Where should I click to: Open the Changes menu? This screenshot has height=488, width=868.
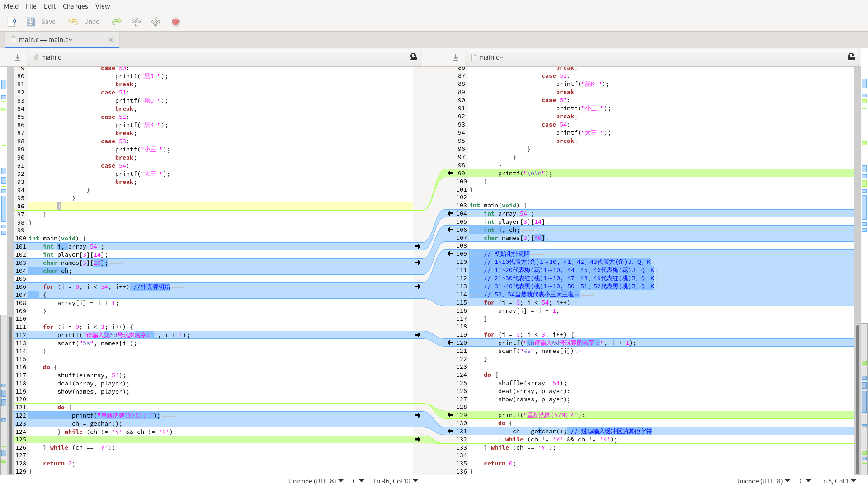(x=75, y=6)
